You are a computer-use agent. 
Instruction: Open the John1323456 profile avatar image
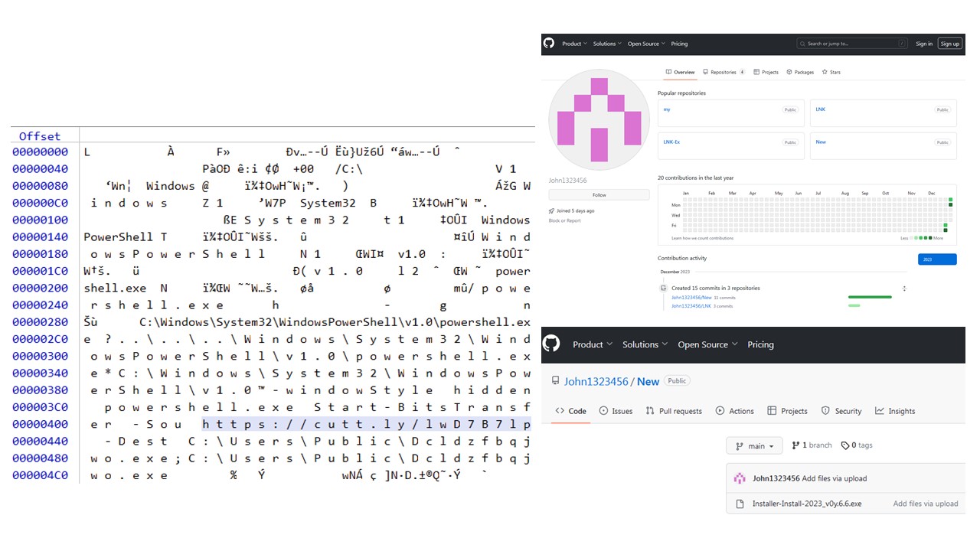point(599,119)
